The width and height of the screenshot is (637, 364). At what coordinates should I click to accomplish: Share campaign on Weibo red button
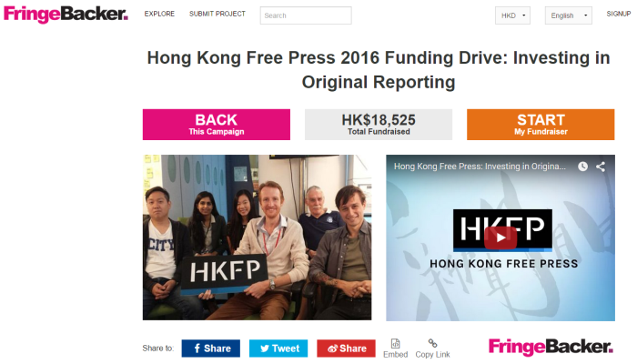(346, 349)
